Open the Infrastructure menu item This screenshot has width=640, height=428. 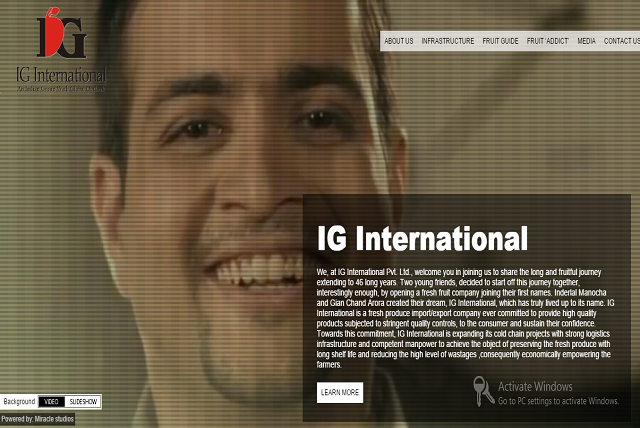448,41
